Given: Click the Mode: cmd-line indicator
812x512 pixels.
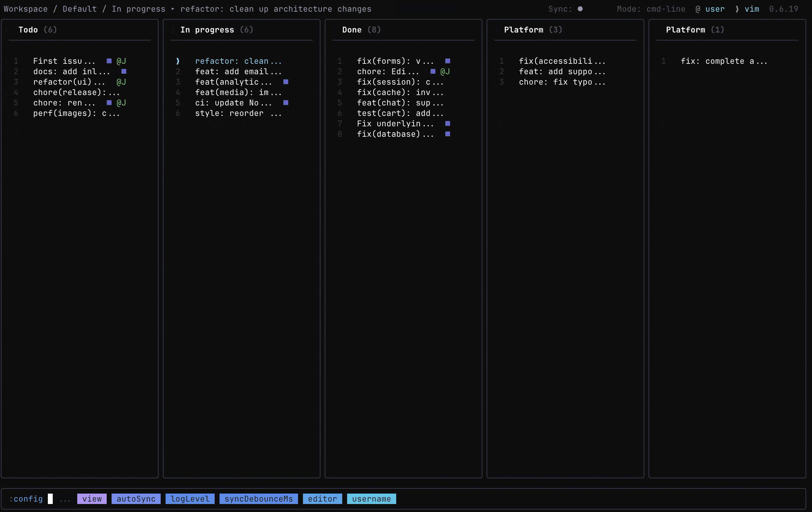Looking at the screenshot, I should pyautogui.click(x=651, y=9).
